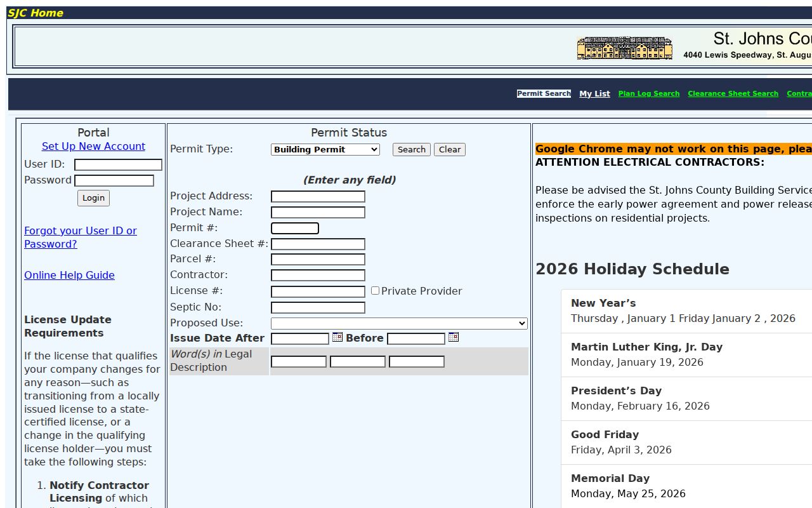Image resolution: width=812 pixels, height=508 pixels.
Task: Click the License # input field
Action: click(x=318, y=291)
